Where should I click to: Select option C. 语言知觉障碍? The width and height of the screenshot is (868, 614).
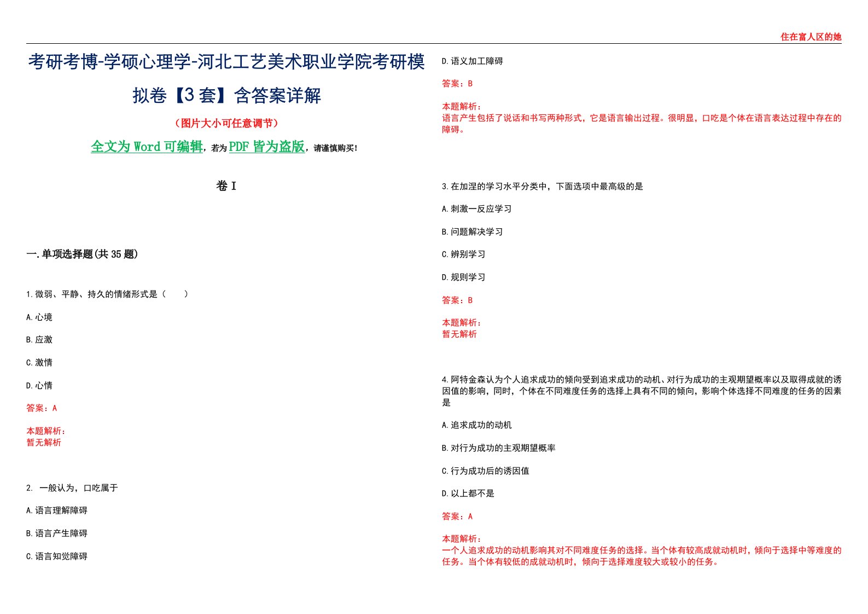(57, 557)
